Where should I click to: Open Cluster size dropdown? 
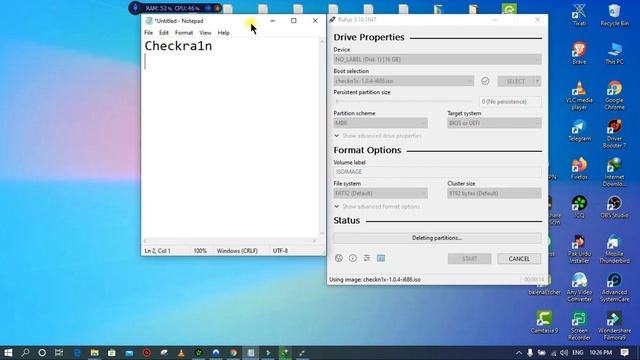[x=494, y=193]
